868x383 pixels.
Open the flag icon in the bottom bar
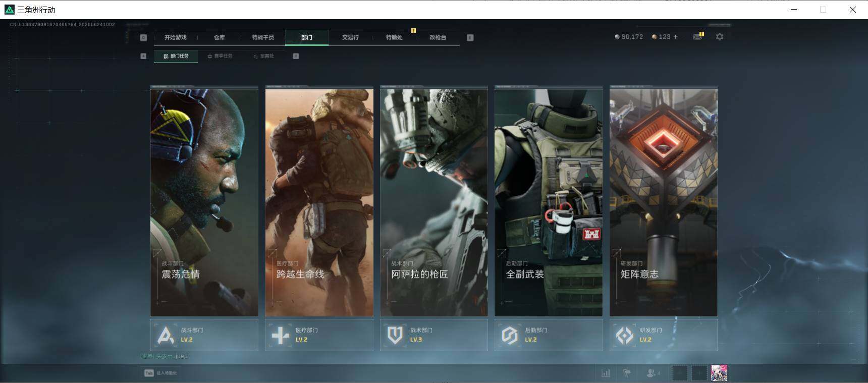[x=627, y=373]
